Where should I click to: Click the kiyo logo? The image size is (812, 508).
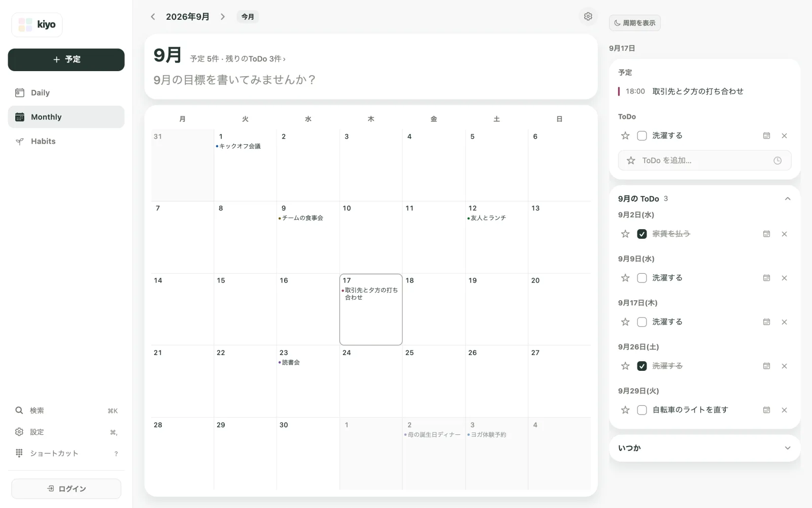click(37, 24)
